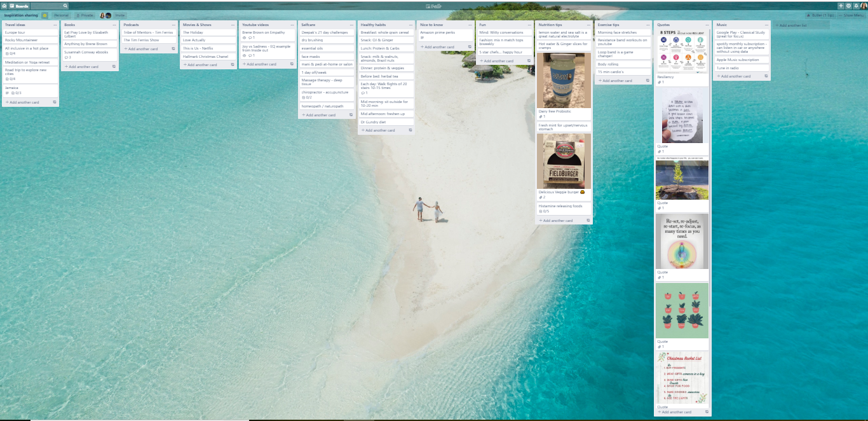The image size is (868, 421).
Task: Open Selfcare list actions menu
Action: pyautogui.click(x=351, y=25)
